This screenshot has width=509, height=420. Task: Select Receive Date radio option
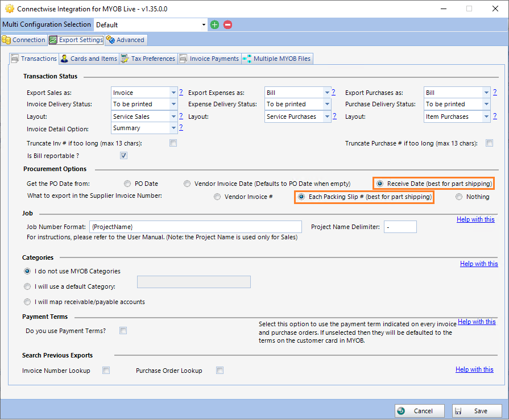(x=380, y=184)
